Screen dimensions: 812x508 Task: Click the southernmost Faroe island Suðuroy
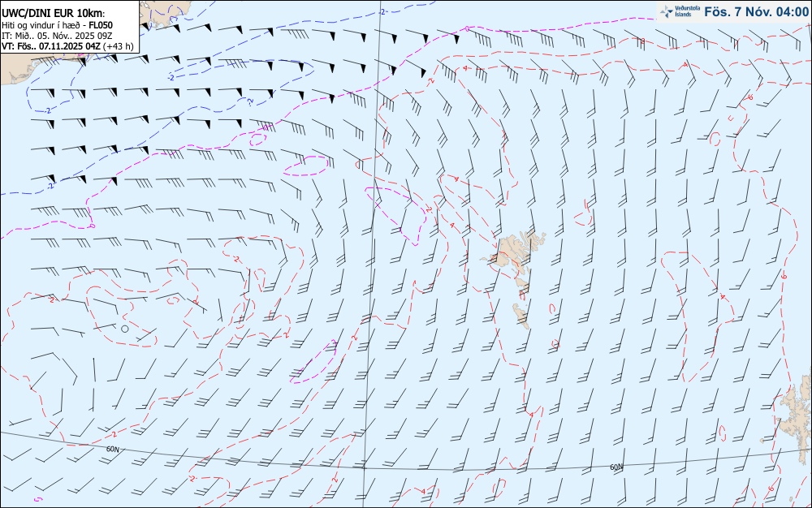[521, 316]
